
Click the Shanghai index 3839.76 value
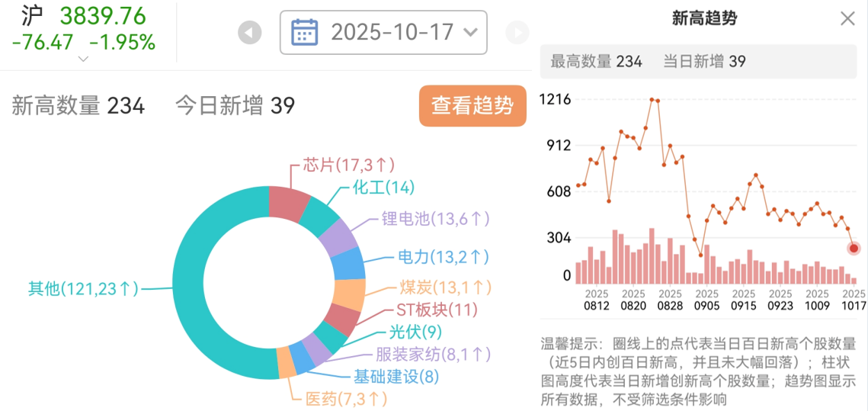click(x=103, y=16)
